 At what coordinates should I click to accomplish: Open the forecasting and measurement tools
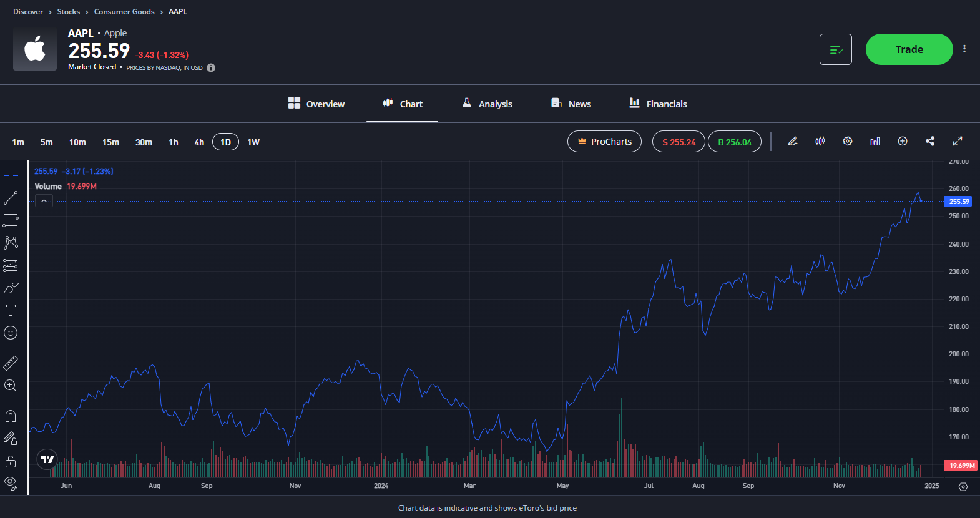tap(11, 265)
